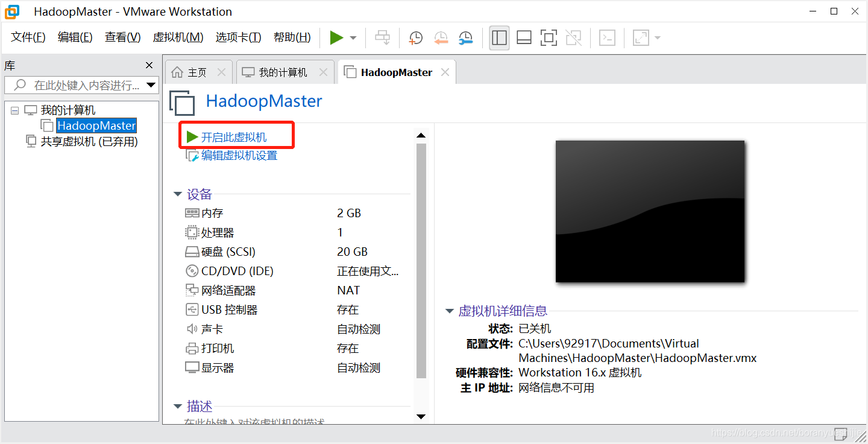Select 我的计算机 in the library tree

pyautogui.click(x=68, y=110)
